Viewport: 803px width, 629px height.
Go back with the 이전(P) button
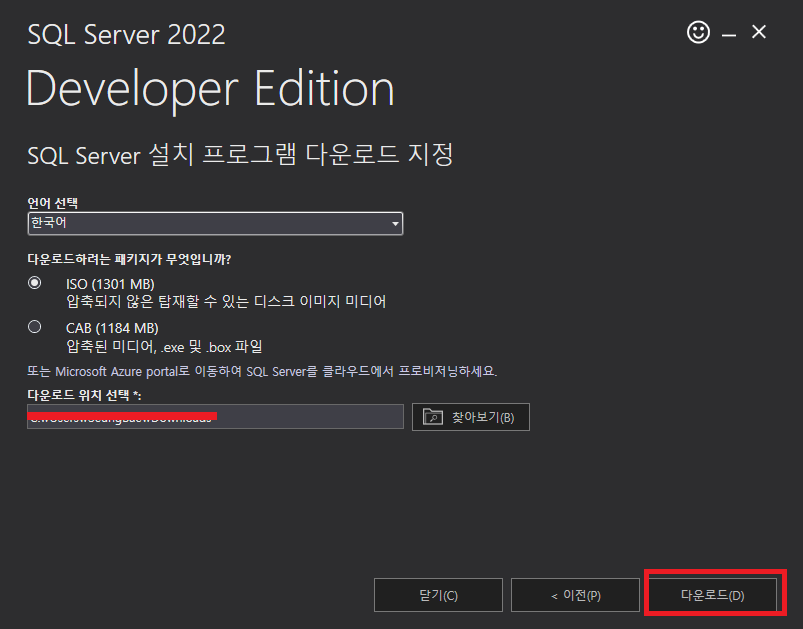[x=576, y=595]
